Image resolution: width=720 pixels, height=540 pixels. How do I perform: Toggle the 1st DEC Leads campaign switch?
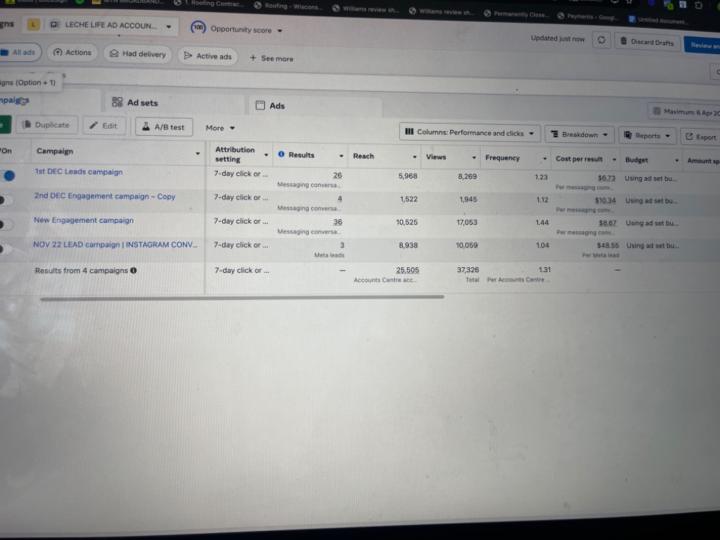click(7, 175)
